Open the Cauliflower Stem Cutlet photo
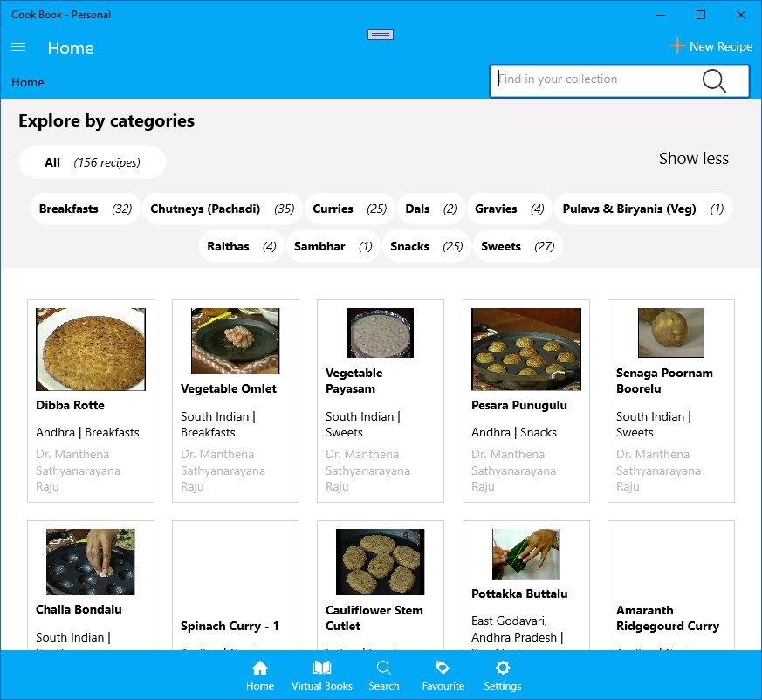The image size is (762, 700). 380,562
